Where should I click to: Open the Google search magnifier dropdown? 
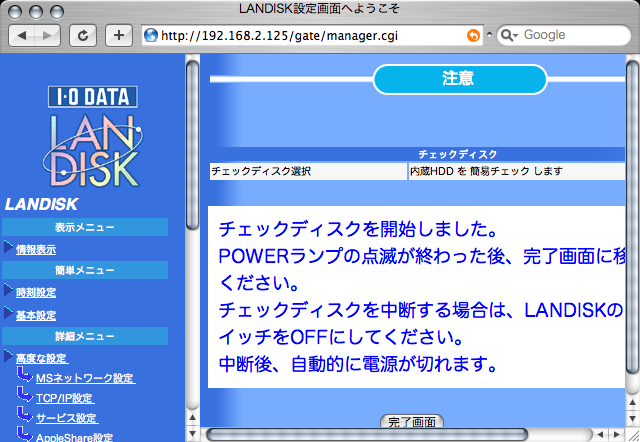click(509, 36)
